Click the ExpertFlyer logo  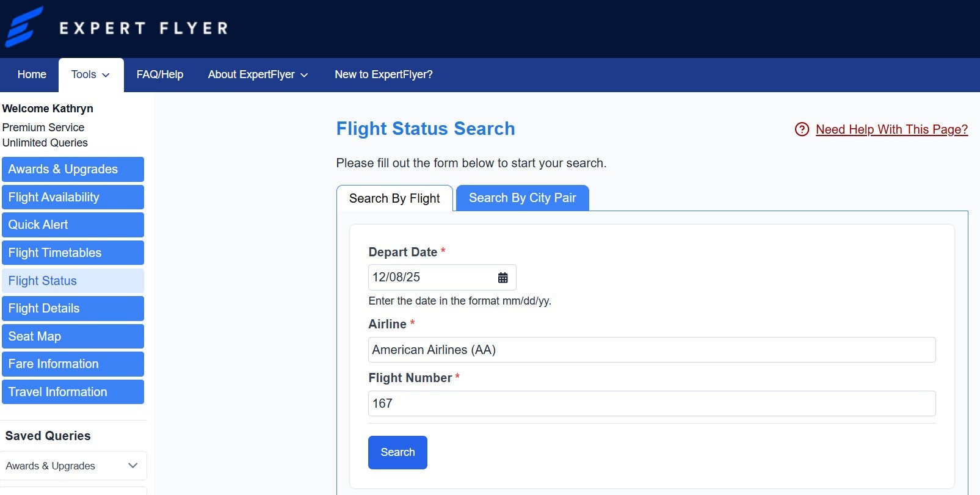(116, 27)
